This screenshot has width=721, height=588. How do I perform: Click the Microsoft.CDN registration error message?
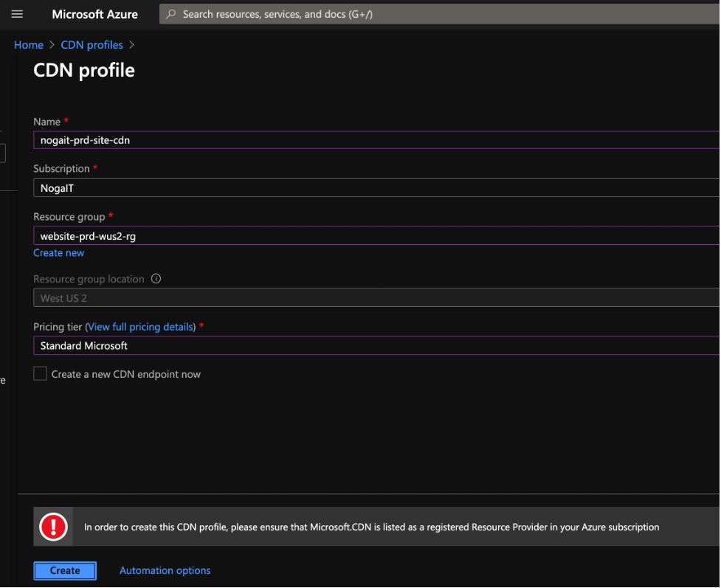pyautogui.click(x=371, y=527)
